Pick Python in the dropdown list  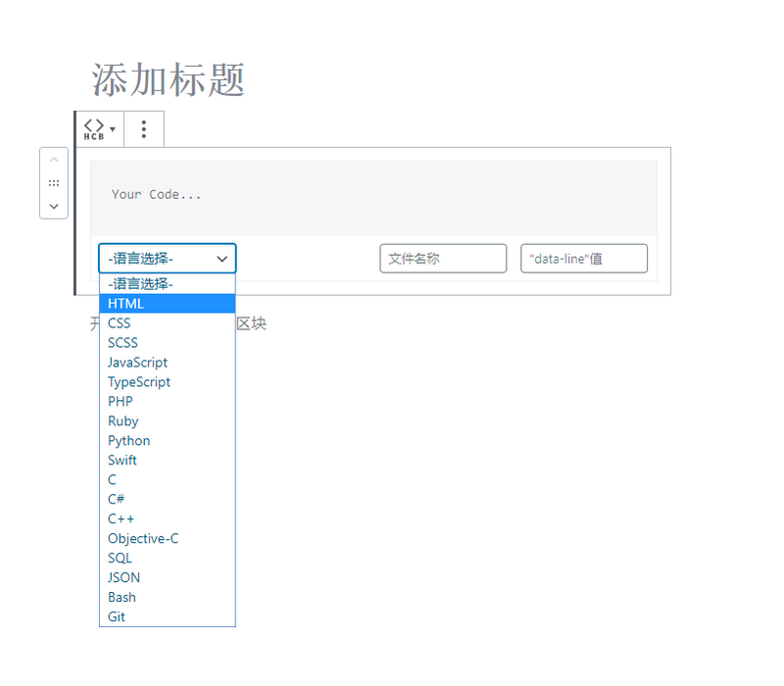tap(168, 440)
